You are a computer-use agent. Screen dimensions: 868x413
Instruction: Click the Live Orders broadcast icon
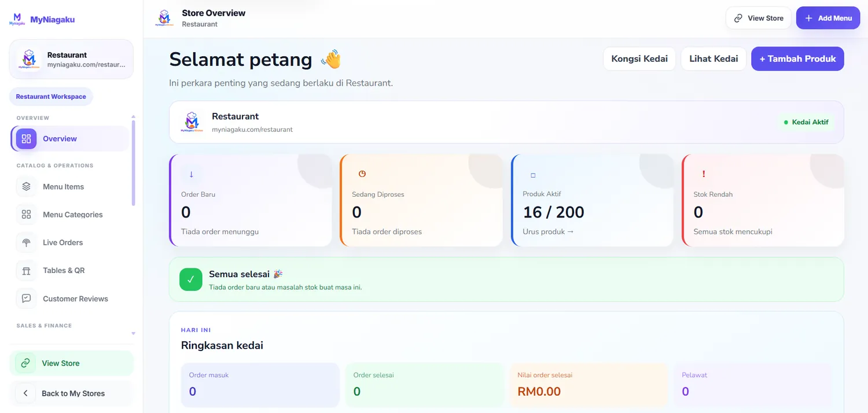pos(26,242)
